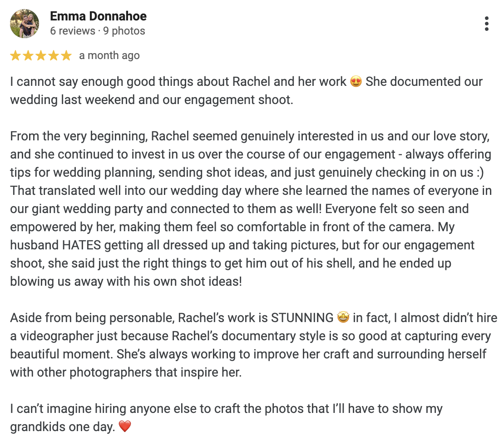Click the paragraph starting 'From the very beginning'
The height and width of the screenshot is (437, 504).
251,209
